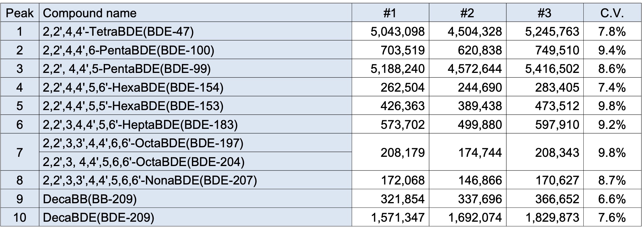Click the #1 column header

390,13
